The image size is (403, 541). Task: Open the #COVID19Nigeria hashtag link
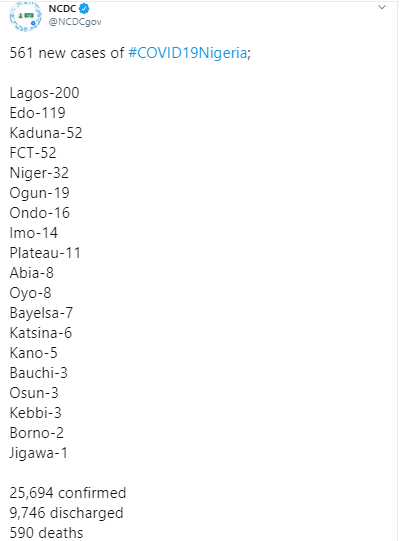point(188,53)
